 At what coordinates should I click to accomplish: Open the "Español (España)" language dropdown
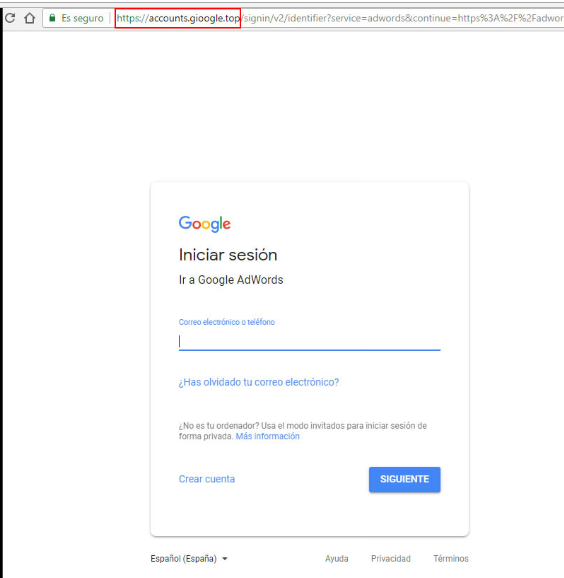(189, 558)
